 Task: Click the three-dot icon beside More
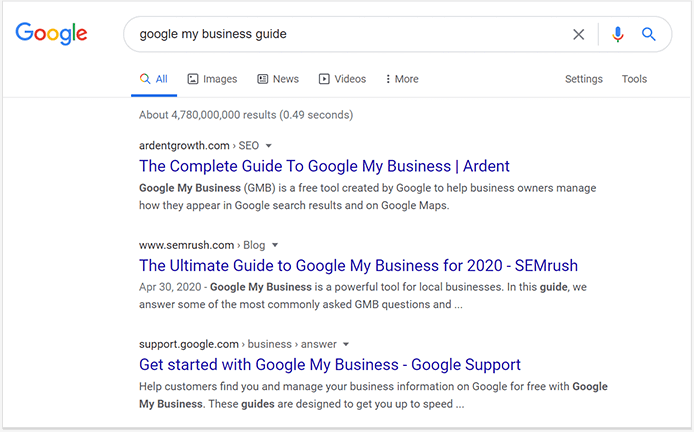(388, 79)
